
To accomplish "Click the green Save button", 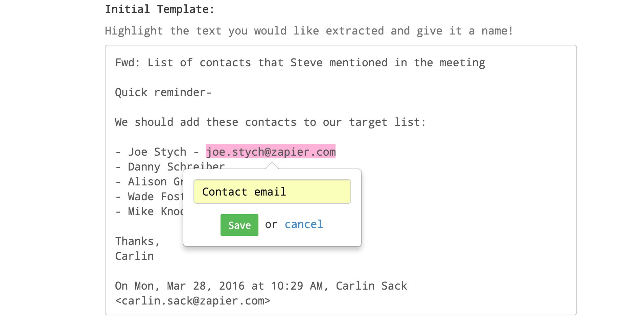I will tap(239, 225).
